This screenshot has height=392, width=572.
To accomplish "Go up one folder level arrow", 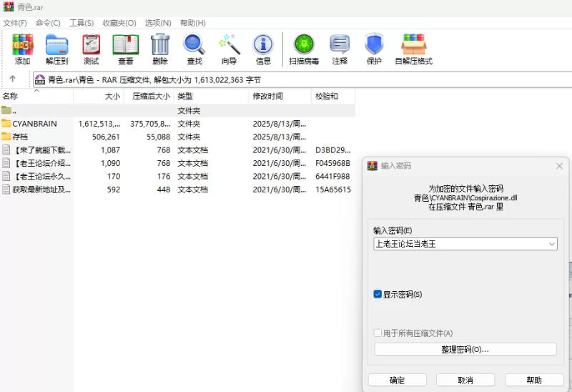I will [12, 79].
